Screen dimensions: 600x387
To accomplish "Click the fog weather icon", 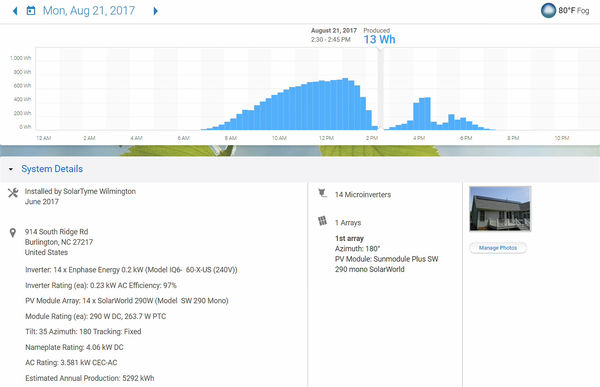I will tap(548, 11).
